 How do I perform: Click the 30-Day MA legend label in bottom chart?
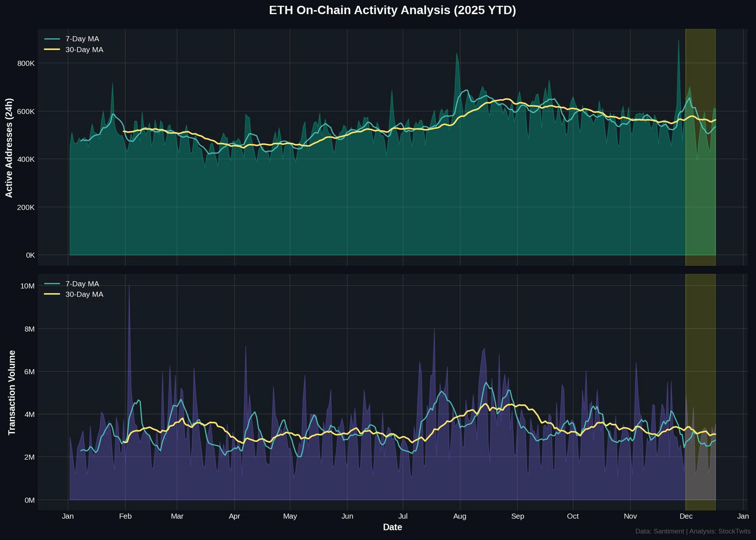pyautogui.click(x=84, y=294)
